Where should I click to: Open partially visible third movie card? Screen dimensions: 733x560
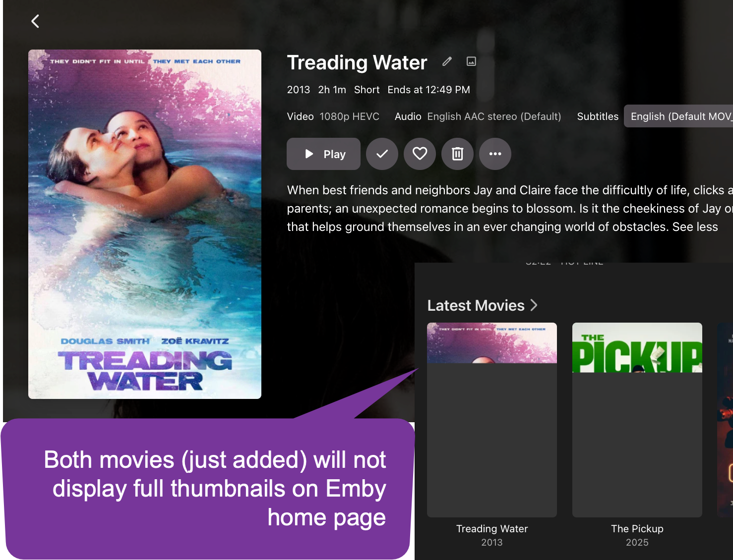[x=725, y=420]
